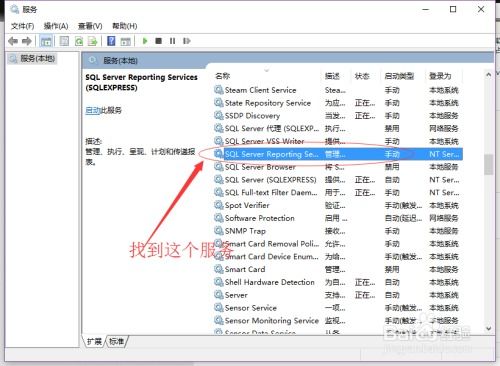Screen dimensions: 500x366
Task: Sort by the 描述 column header
Action: 332,76
